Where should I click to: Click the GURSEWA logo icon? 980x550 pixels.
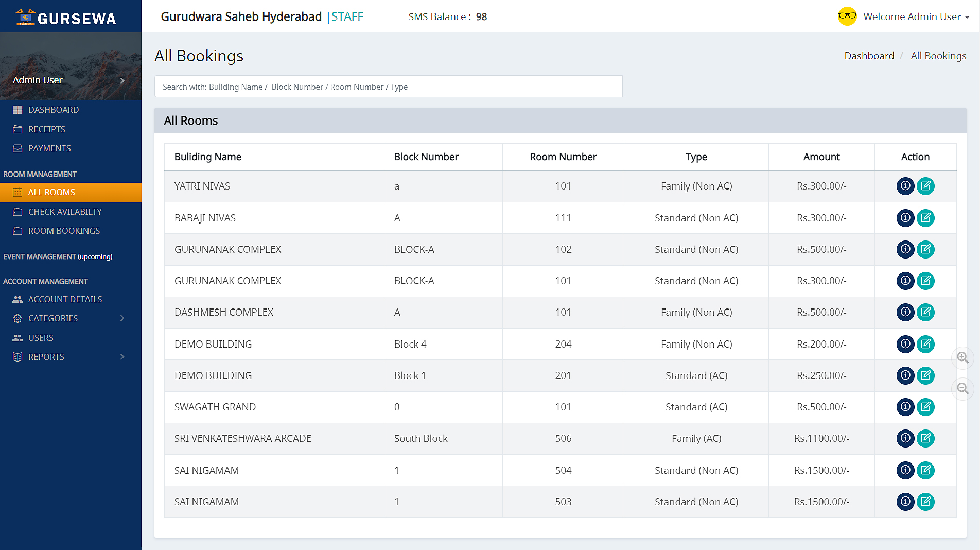(25, 17)
